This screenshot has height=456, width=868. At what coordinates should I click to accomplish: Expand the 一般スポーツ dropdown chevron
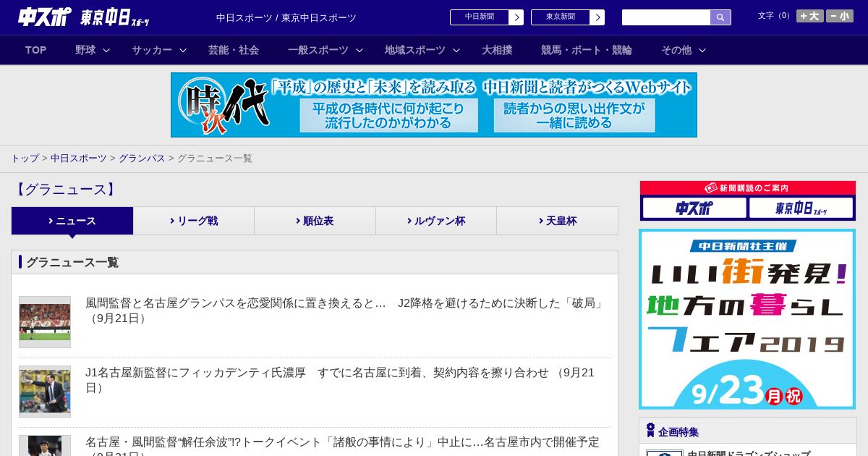point(359,50)
